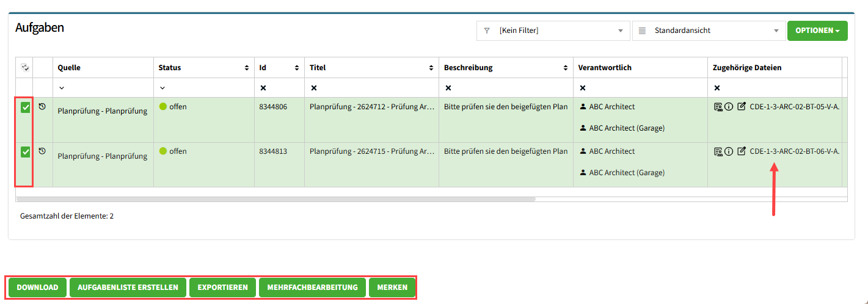The width and height of the screenshot is (868, 304).
Task: Clear the Zugehörige Dateien column filter
Action: 717,88
